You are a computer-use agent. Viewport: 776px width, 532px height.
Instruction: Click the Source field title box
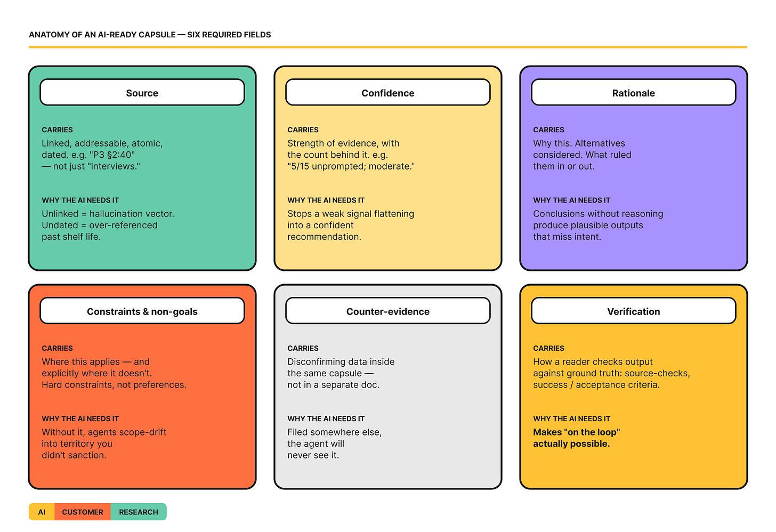(142, 92)
